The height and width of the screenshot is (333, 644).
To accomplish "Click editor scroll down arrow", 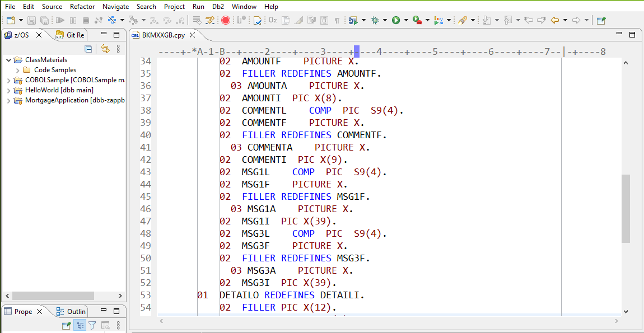I will [x=626, y=312].
